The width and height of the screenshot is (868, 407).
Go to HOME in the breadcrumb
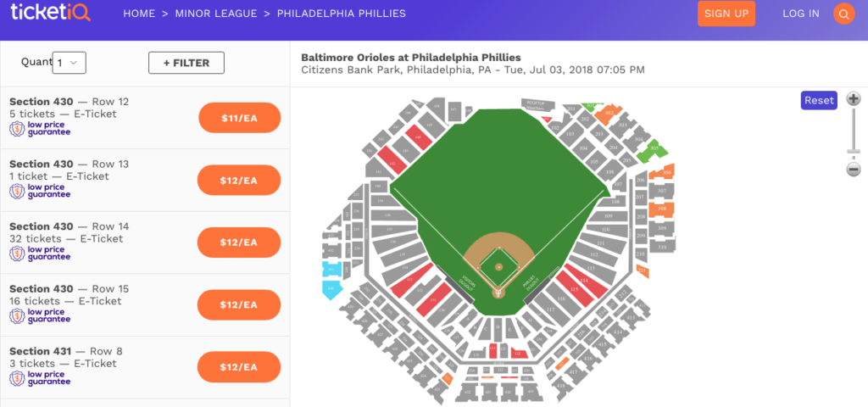pos(140,14)
